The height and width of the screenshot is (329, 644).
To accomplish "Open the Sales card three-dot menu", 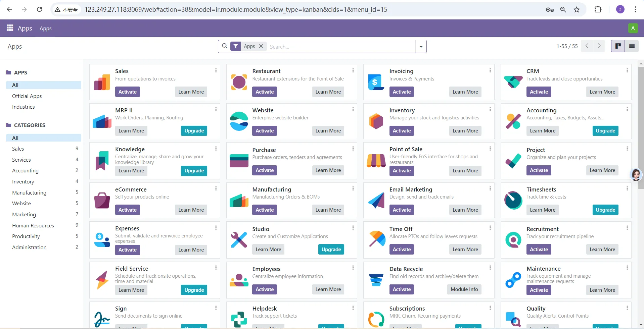I will coord(216,70).
